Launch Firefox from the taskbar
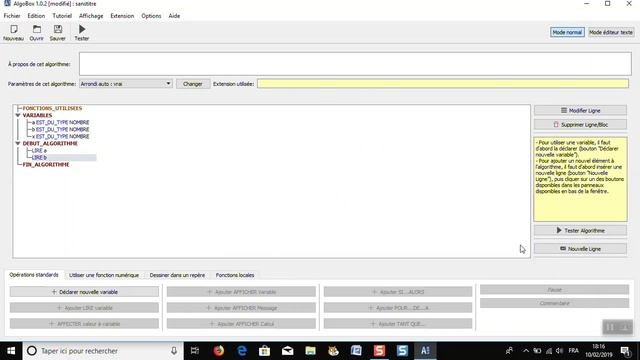This screenshot has height=360, width=640. tap(219, 351)
